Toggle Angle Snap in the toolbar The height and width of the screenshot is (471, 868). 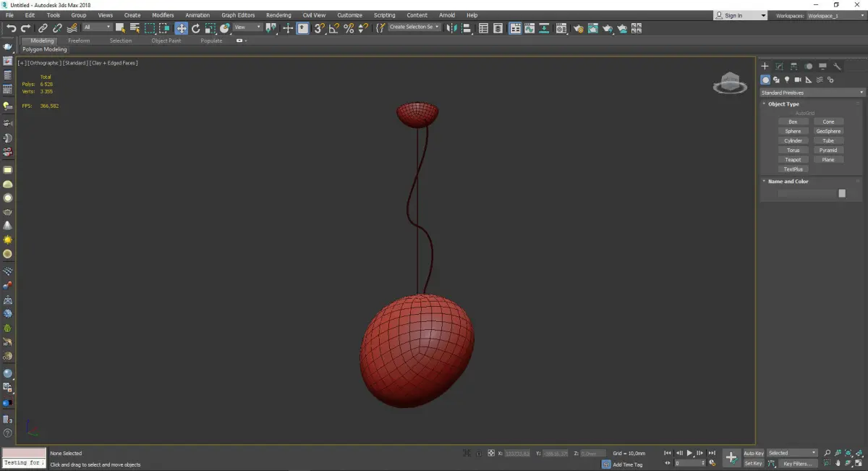click(x=334, y=28)
